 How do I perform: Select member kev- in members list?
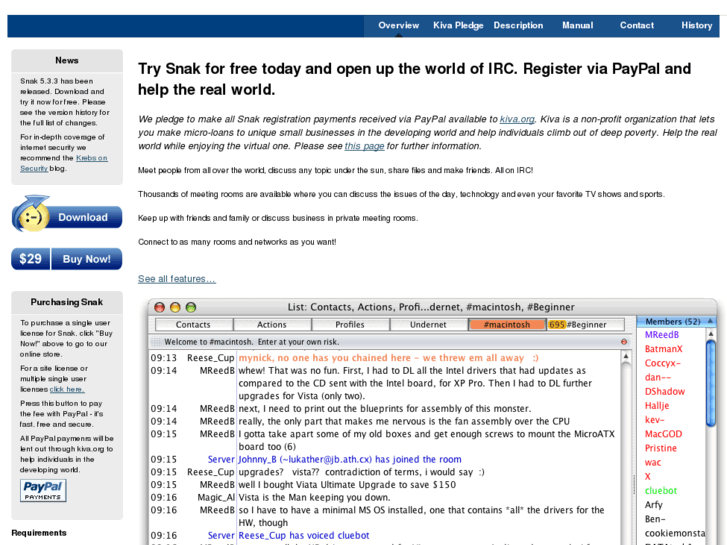coord(654,420)
